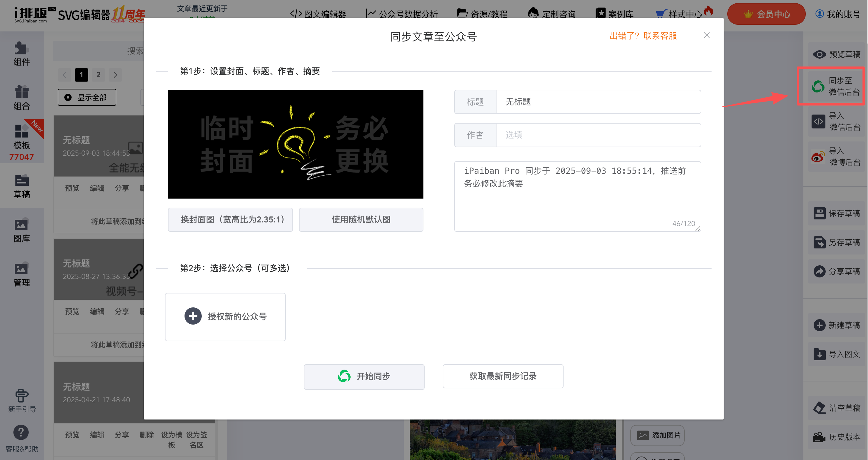Open the 图文编辑器 top menu item
This screenshot has width=868, height=460.
pyautogui.click(x=318, y=14)
